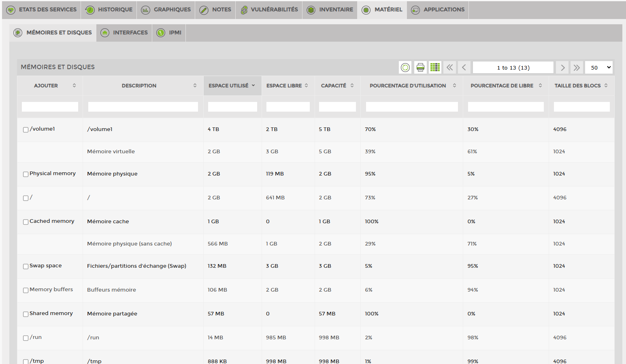
Task: Switch to the Interfaces sub-tab
Action: point(124,33)
